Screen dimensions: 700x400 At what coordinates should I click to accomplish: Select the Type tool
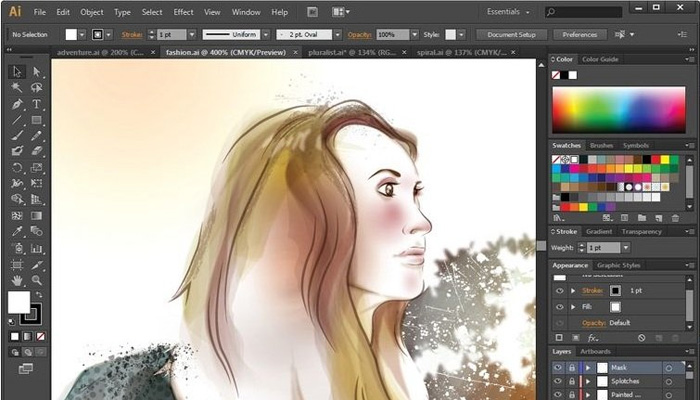click(x=37, y=104)
